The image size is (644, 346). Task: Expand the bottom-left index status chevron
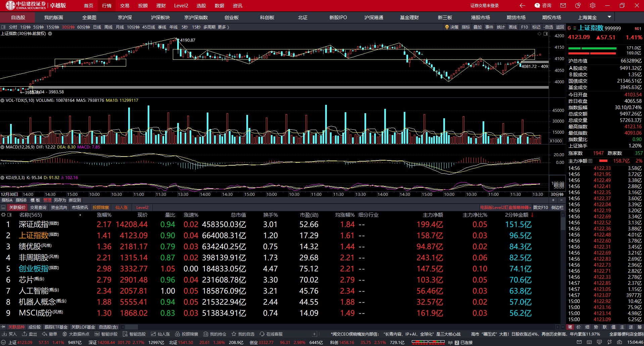pyautogui.click(x=3, y=342)
